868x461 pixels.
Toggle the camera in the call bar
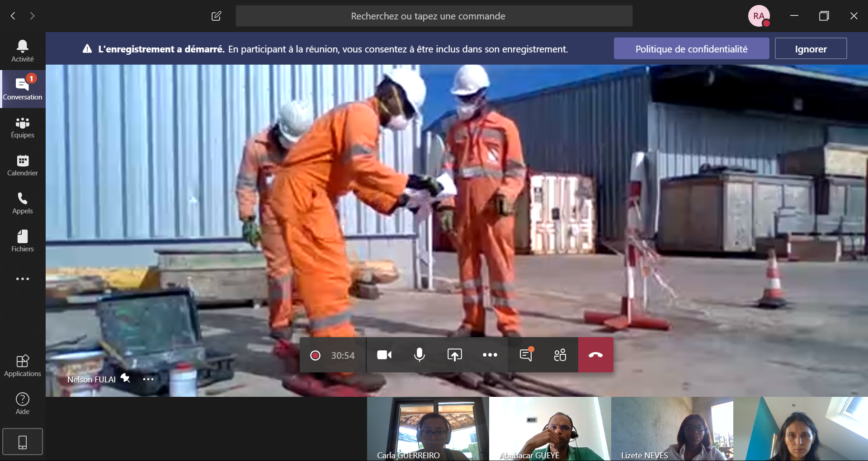[384, 355]
